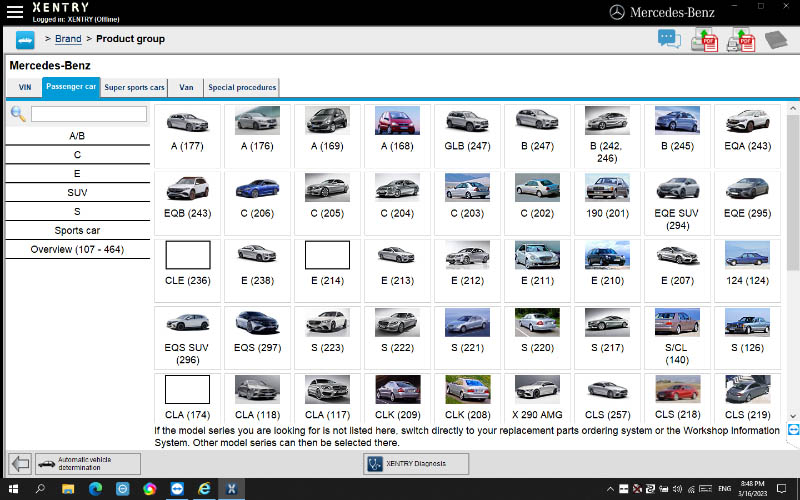Select the A (176) model series
This screenshot has height=500, width=800.
257,136
